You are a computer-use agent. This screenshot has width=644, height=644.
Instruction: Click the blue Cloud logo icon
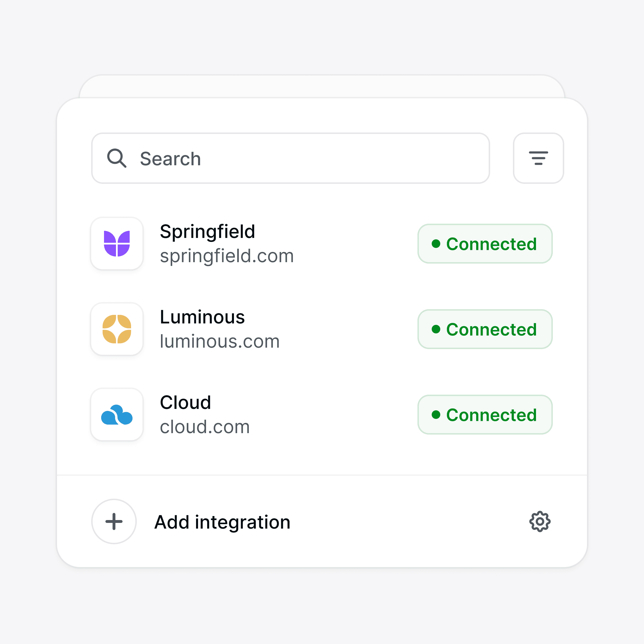pos(117,414)
